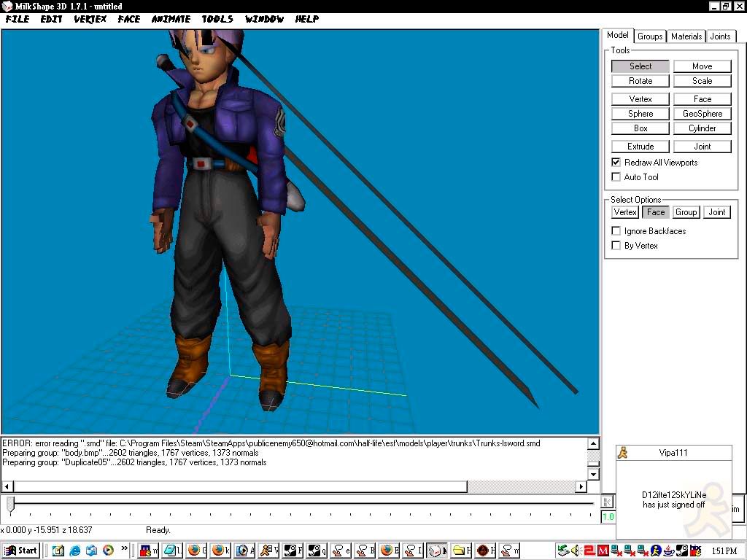This screenshot has height=560, width=747.
Task: Switch to the Joints tab
Action: point(720,36)
